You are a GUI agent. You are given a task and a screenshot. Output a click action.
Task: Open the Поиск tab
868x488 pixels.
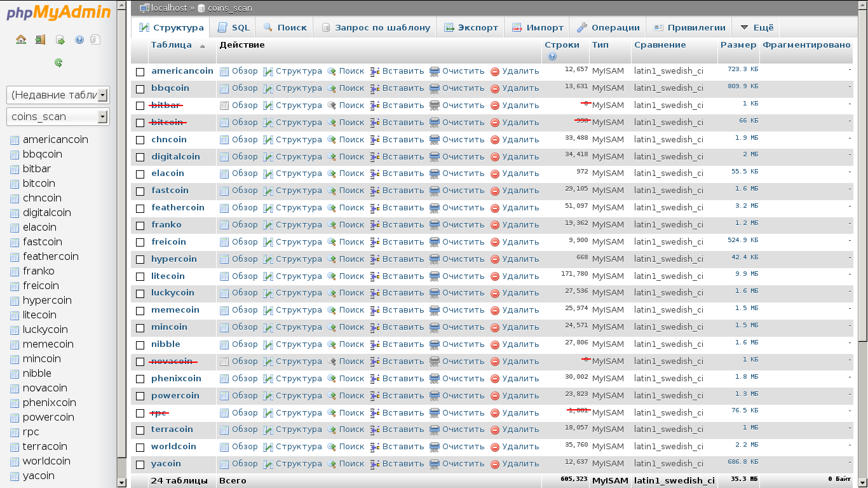(285, 27)
